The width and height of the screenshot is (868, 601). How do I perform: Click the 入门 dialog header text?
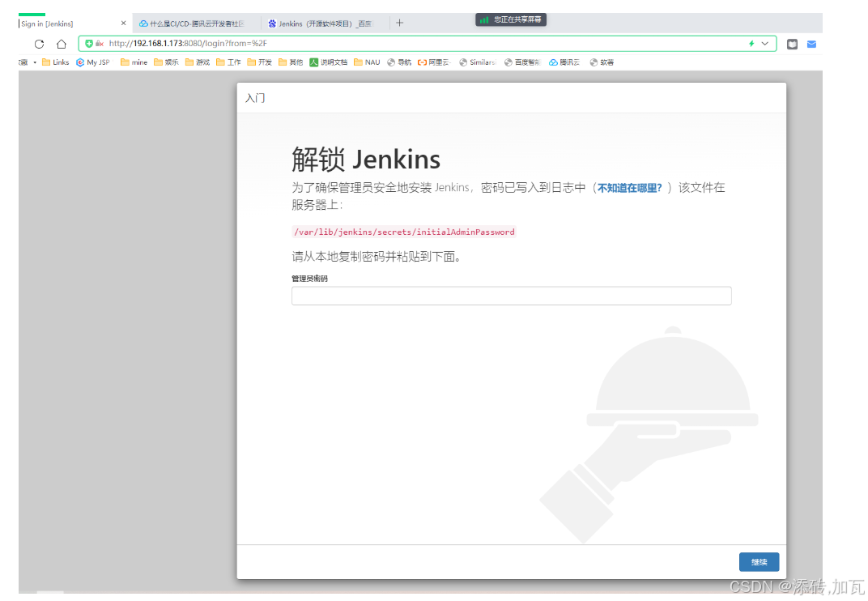point(254,98)
